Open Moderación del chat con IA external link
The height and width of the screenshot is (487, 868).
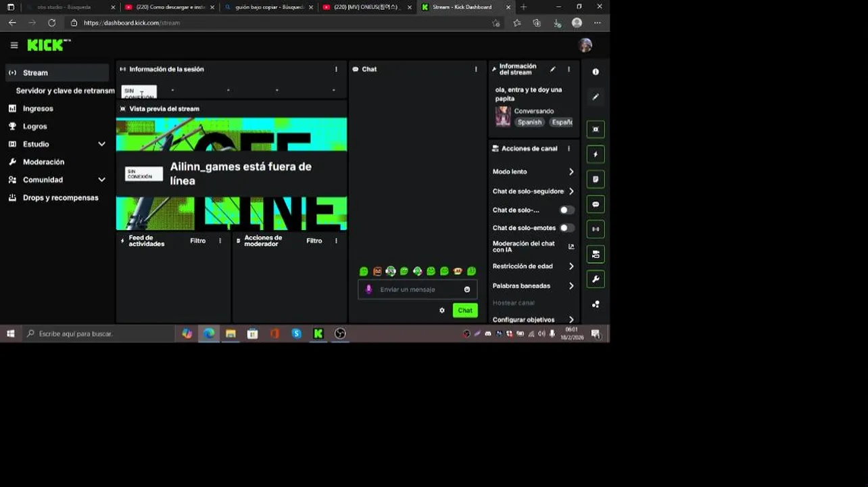(571, 247)
